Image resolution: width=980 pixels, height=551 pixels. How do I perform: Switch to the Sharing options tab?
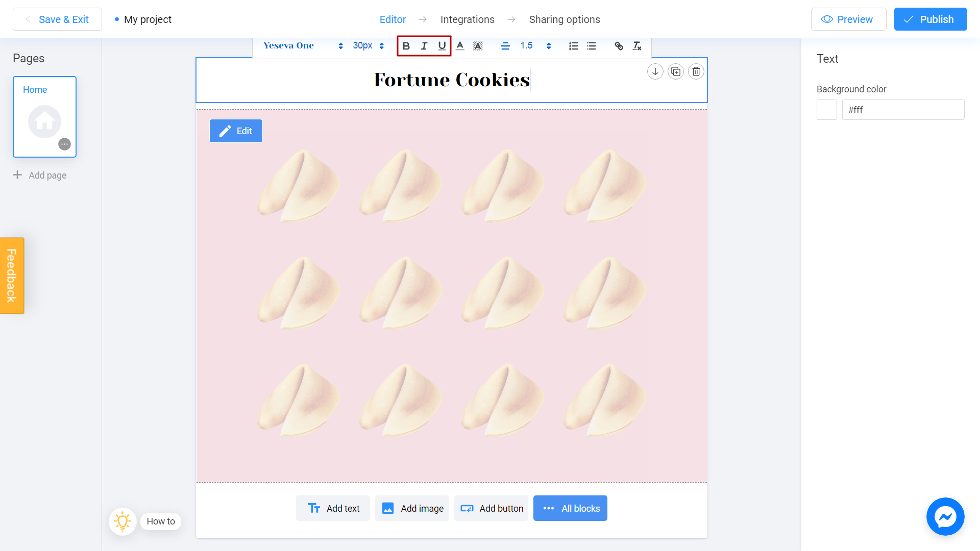pyautogui.click(x=564, y=19)
